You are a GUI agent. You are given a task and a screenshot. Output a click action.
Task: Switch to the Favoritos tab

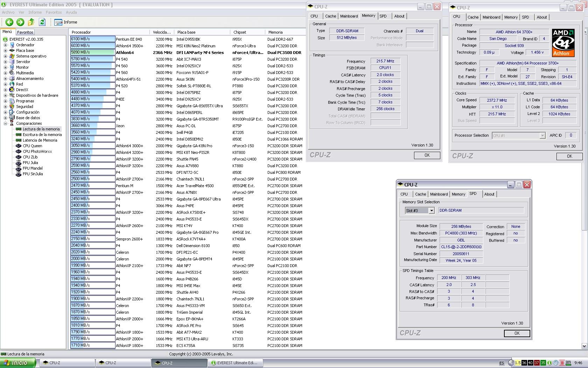tap(25, 32)
